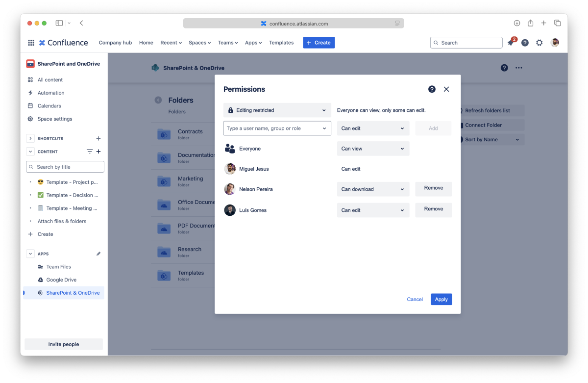Screen dimensions: 588x383
Task: Open the Spaces menu
Action: [x=199, y=43]
